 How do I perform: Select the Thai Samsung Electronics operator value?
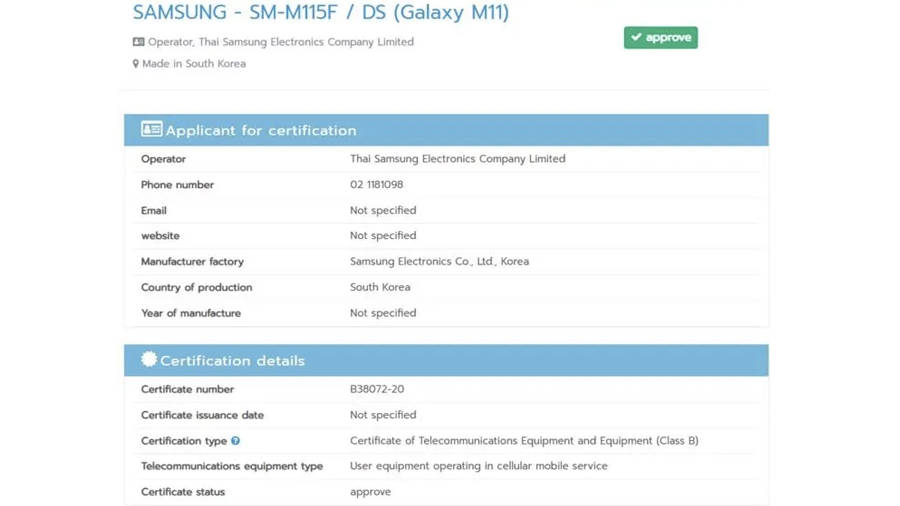coord(457,159)
